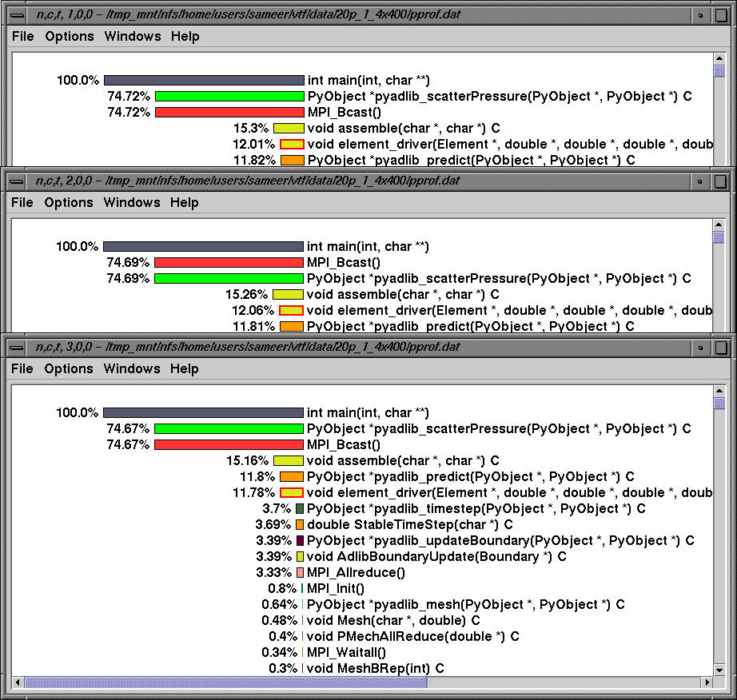Image resolution: width=737 pixels, height=700 pixels.
Task: Click the vertical scrollbar thumb in 2,0,0 window
Action: [x=719, y=237]
